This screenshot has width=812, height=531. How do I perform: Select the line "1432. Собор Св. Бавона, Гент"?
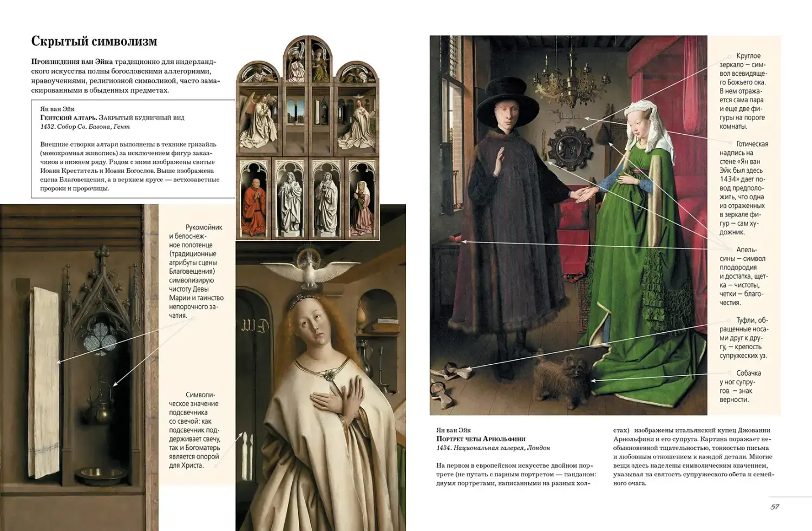(85, 127)
